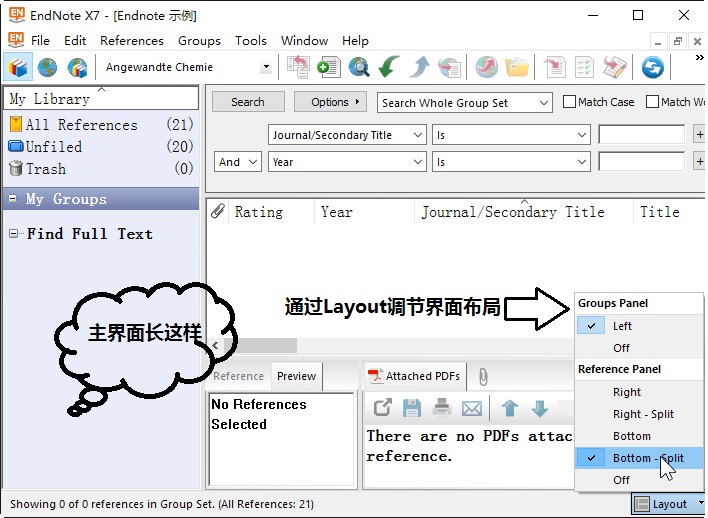
Task: Add search row after Year row
Action: point(699,162)
